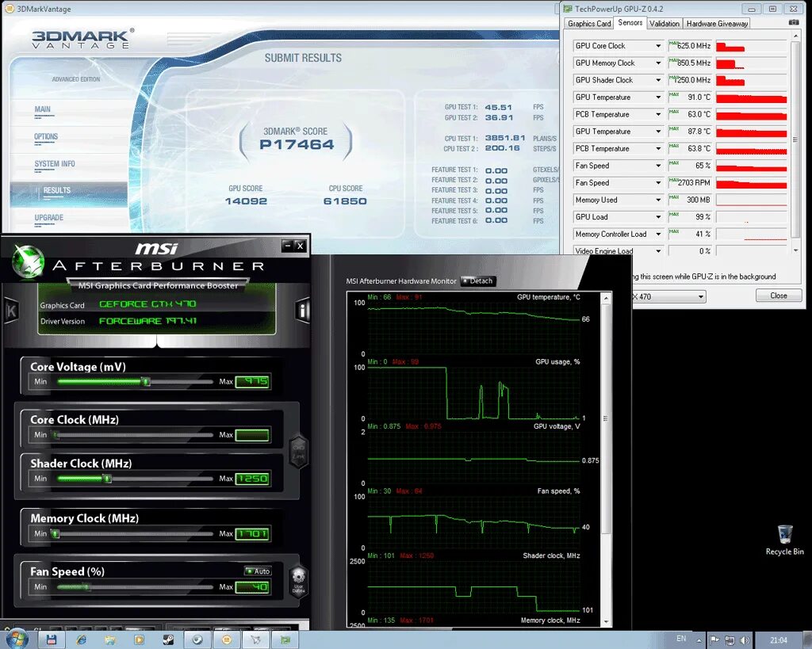Click the Action Center flag tray icon
The image size is (812, 649).
714,639
